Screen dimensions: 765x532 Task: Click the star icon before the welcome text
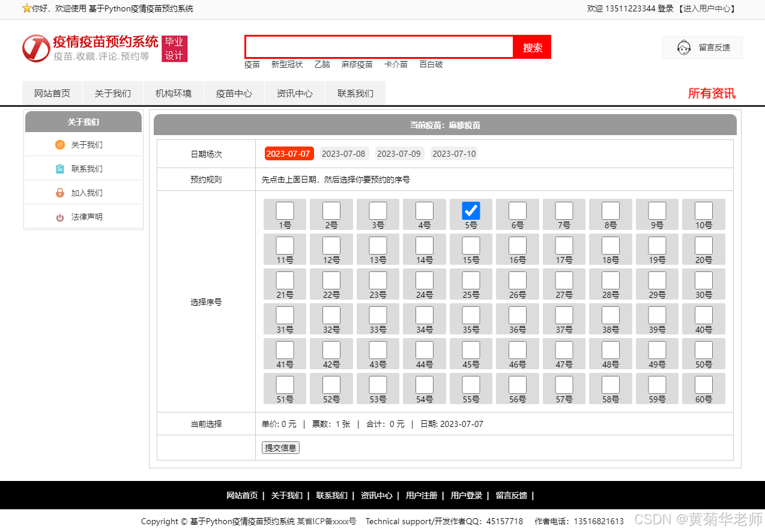26,8
